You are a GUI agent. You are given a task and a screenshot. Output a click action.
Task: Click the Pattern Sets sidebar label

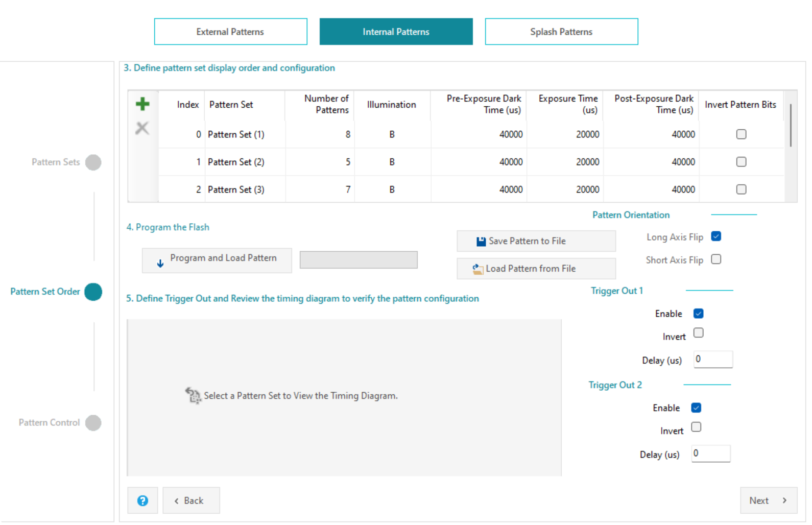tap(56, 162)
